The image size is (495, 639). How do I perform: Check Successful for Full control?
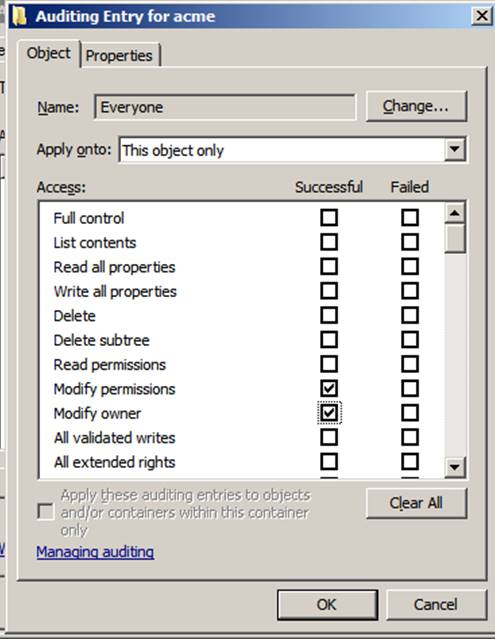329,218
